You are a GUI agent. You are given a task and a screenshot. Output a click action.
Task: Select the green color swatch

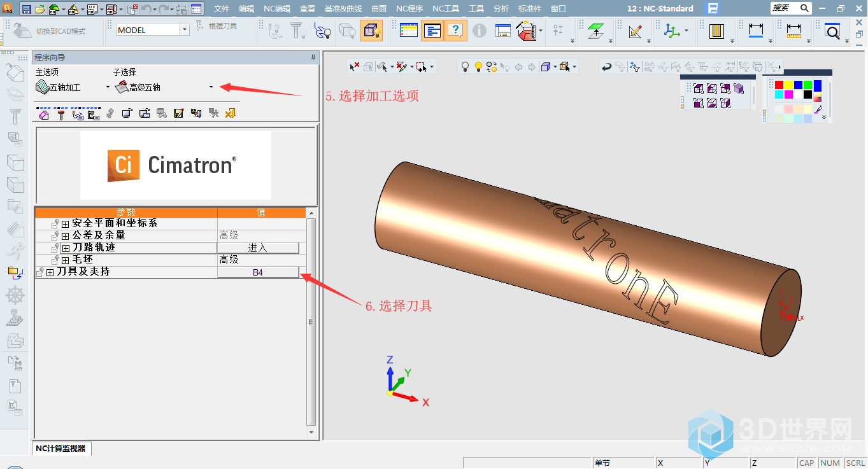click(808, 85)
